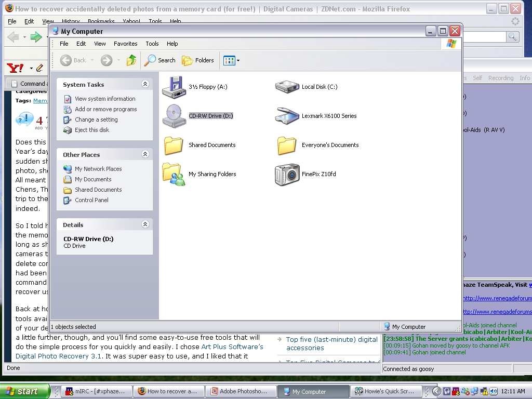Click the Add or remove programs link

point(105,109)
